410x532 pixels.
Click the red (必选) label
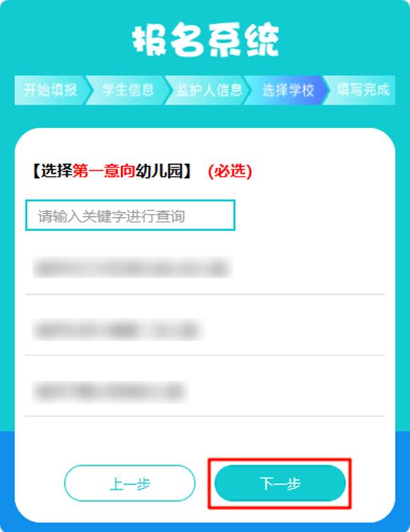(230, 171)
